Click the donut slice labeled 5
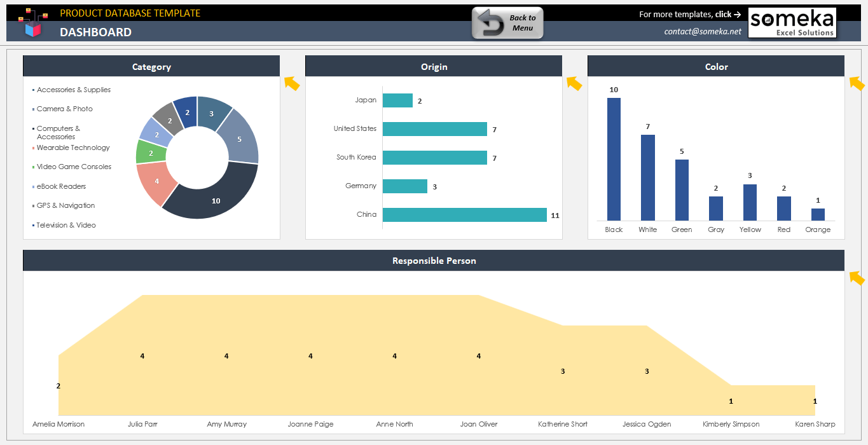 pyautogui.click(x=240, y=138)
